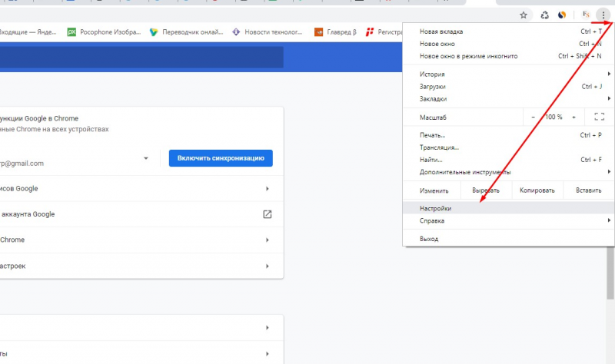
Task: Click the page vertical scrollbar
Action: (610, 273)
